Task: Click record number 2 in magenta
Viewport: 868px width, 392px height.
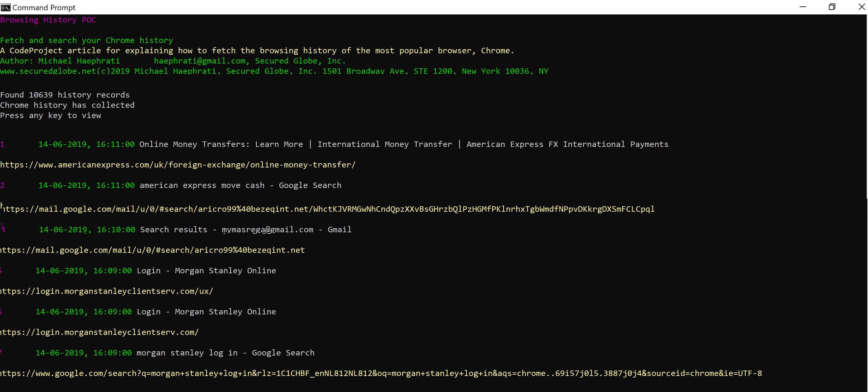Action: pyautogui.click(x=2, y=185)
